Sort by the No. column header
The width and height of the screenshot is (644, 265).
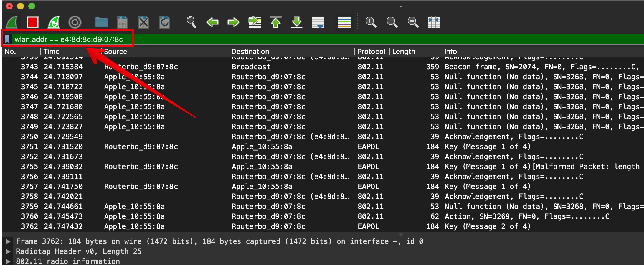(22, 52)
